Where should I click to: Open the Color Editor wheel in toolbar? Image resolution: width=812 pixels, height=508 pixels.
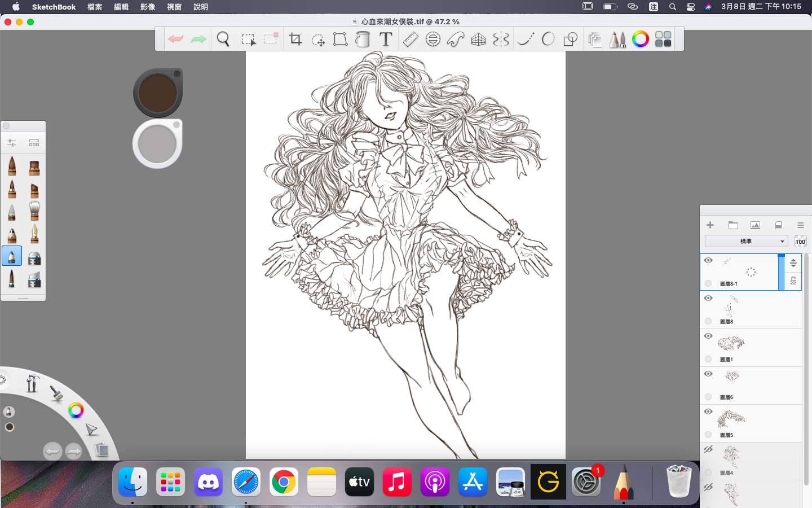641,39
